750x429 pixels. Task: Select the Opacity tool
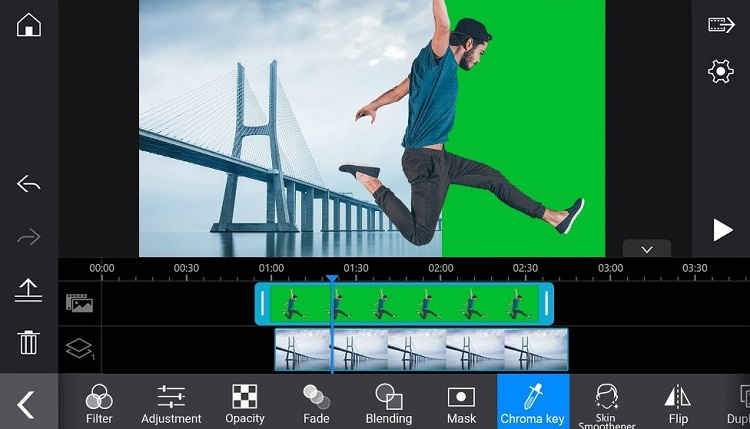245,402
